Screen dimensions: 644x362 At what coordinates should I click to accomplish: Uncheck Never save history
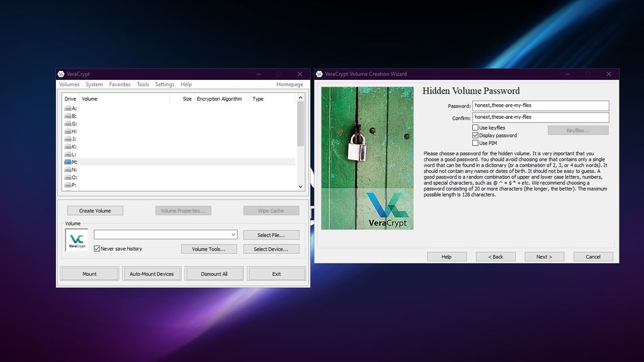(96, 248)
